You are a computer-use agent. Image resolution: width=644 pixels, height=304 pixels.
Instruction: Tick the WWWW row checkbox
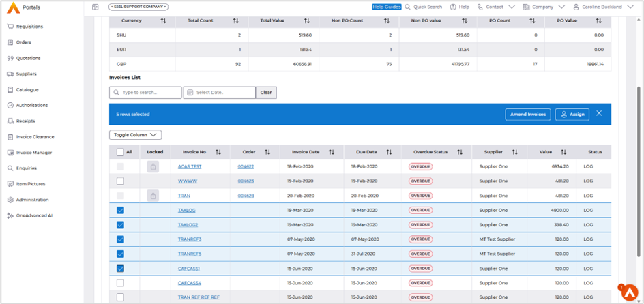[x=120, y=181]
